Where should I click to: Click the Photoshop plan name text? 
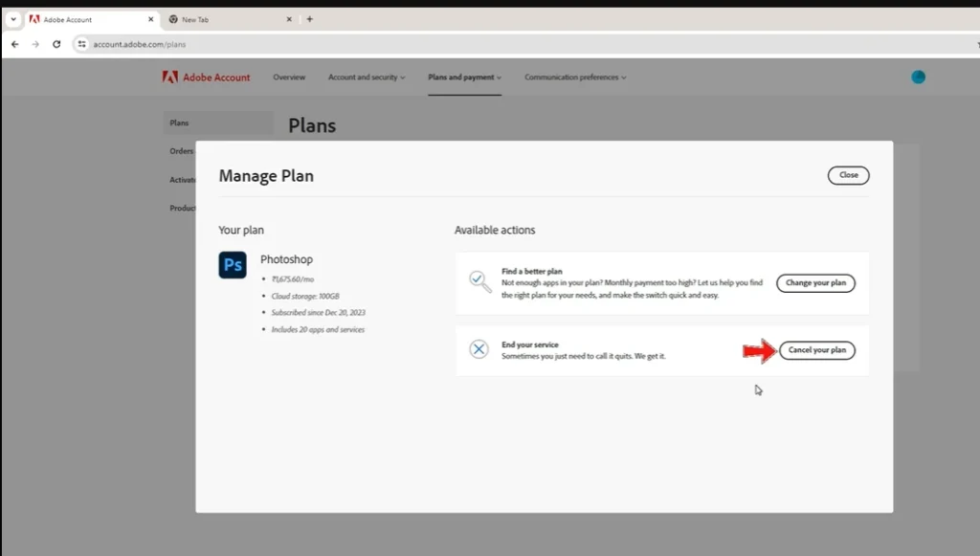286,259
